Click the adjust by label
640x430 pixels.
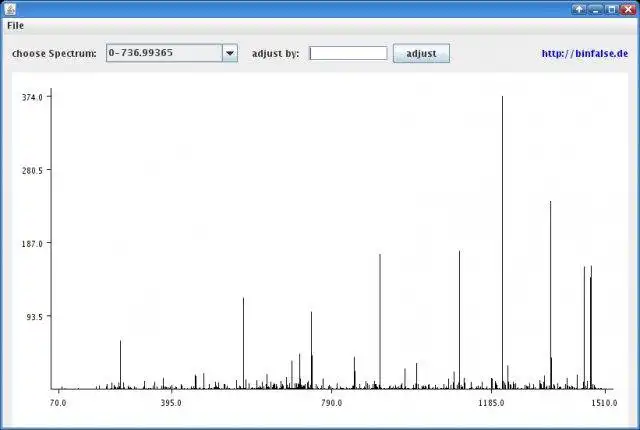276,53
